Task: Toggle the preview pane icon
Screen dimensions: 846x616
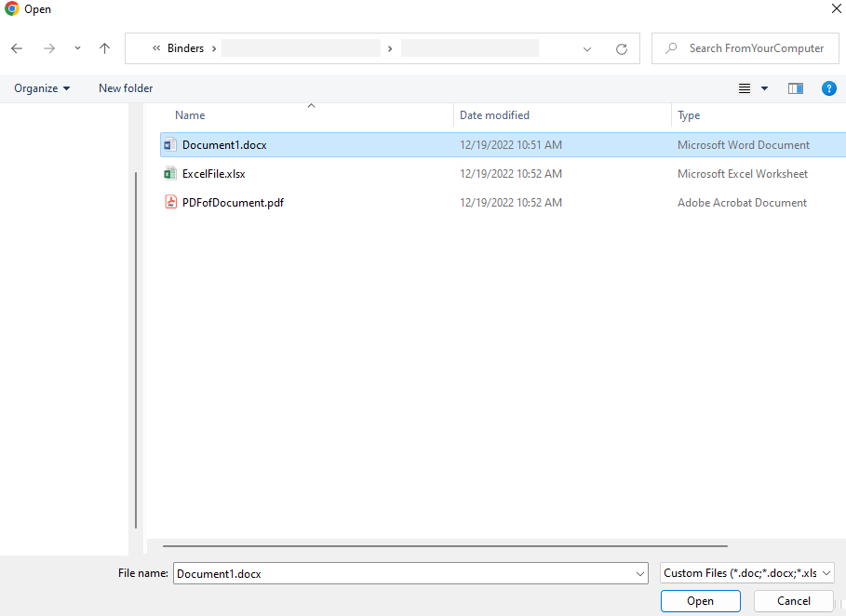Action: point(796,88)
